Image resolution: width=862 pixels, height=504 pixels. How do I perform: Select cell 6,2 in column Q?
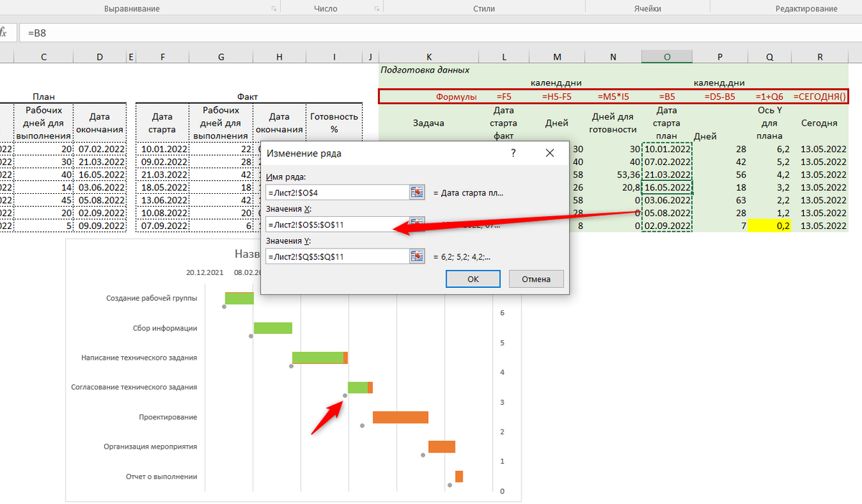[x=769, y=148]
